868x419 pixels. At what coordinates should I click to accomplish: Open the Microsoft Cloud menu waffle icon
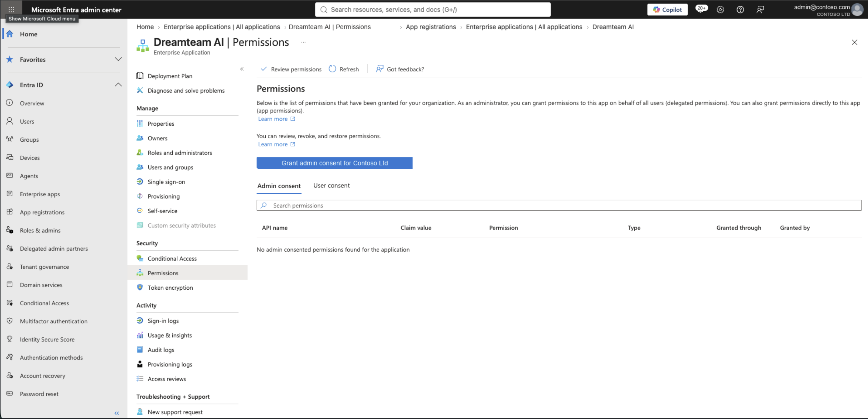coord(11,9)
